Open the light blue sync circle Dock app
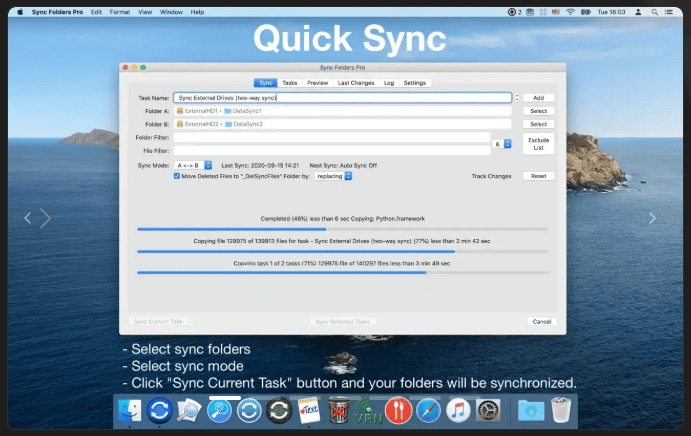This screenshot has width=691, height=436. click(249, 410)
